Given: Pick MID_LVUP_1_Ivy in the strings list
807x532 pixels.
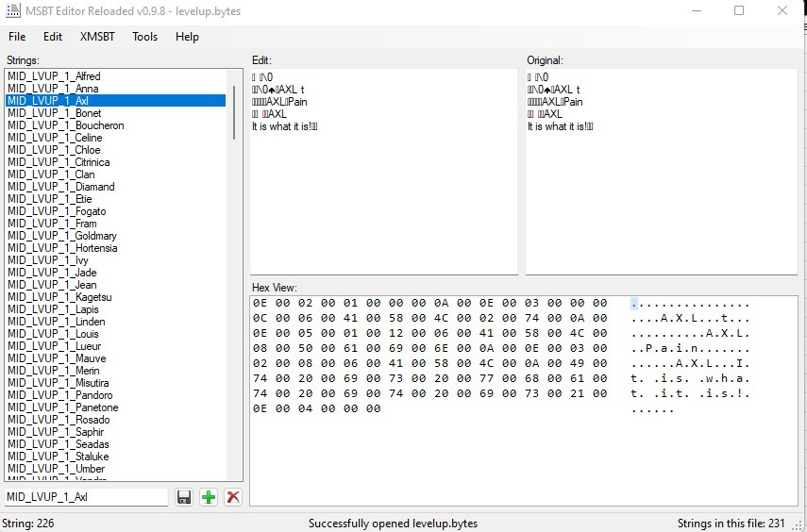Looking at the screenshot, I should (47, 260).
